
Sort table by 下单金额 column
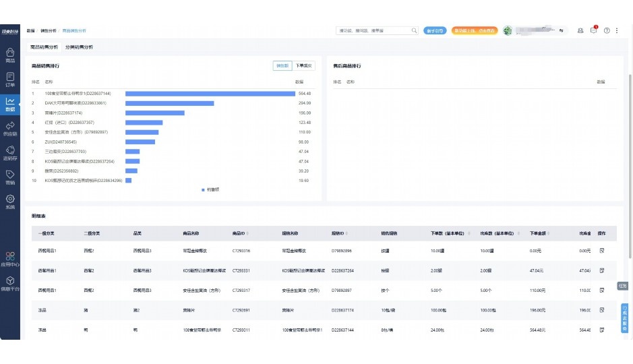(538, 233)
